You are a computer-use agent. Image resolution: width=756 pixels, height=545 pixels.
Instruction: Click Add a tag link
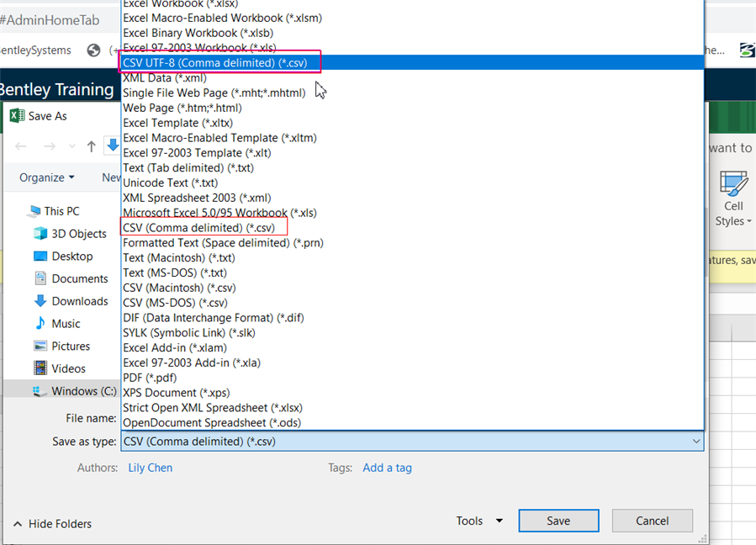coord(387,468)
